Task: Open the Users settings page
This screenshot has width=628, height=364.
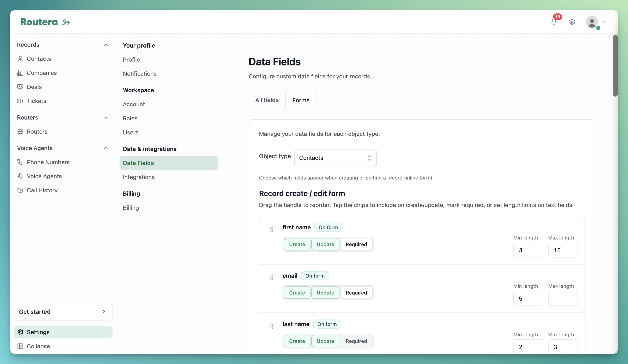Action: 130,132
